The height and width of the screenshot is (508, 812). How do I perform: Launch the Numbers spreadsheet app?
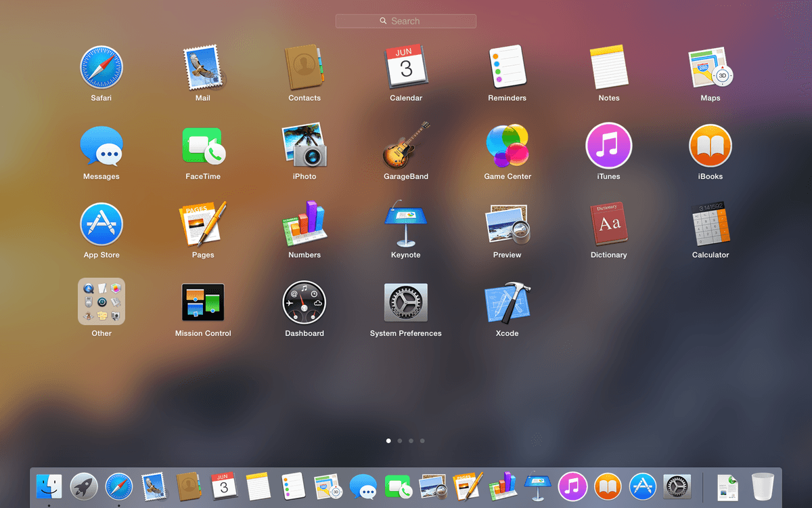click(x=304, y=225)
